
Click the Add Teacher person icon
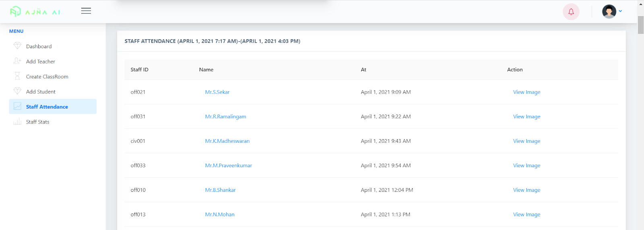(x=17, y=61)
